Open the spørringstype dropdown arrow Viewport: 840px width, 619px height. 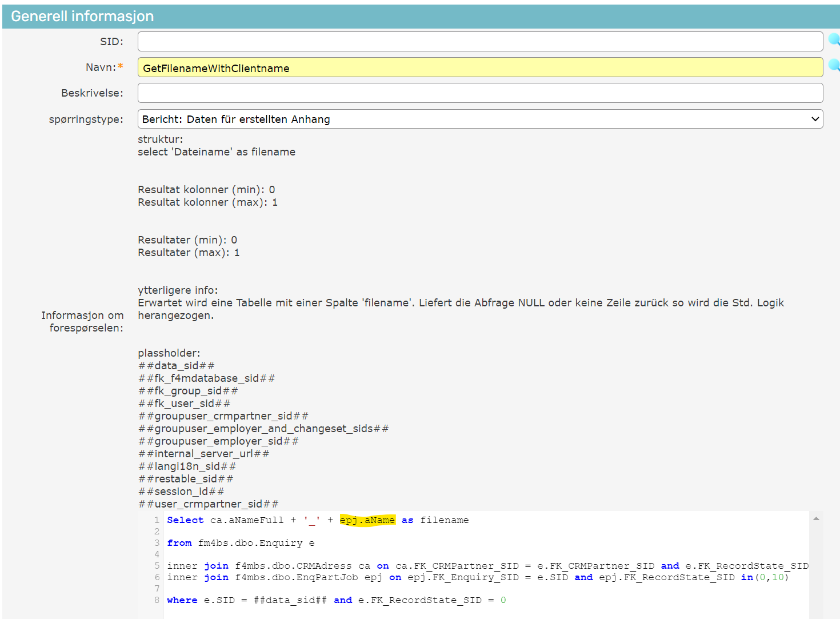815,119
